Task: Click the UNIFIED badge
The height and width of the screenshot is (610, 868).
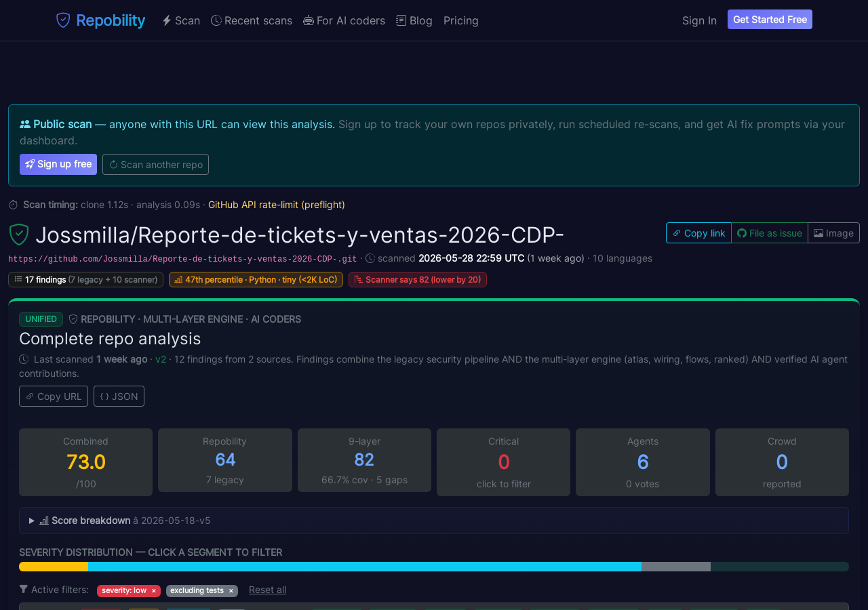Action: pos(41,319)
